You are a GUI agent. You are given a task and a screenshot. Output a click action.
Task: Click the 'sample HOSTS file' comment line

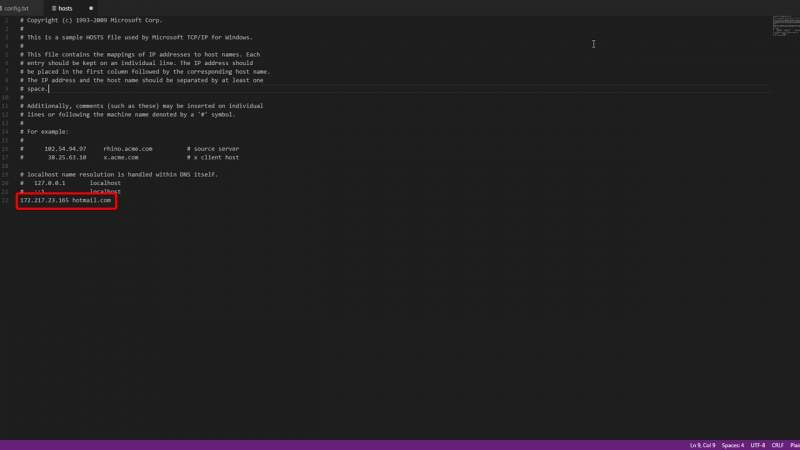(x=136, y=37)
